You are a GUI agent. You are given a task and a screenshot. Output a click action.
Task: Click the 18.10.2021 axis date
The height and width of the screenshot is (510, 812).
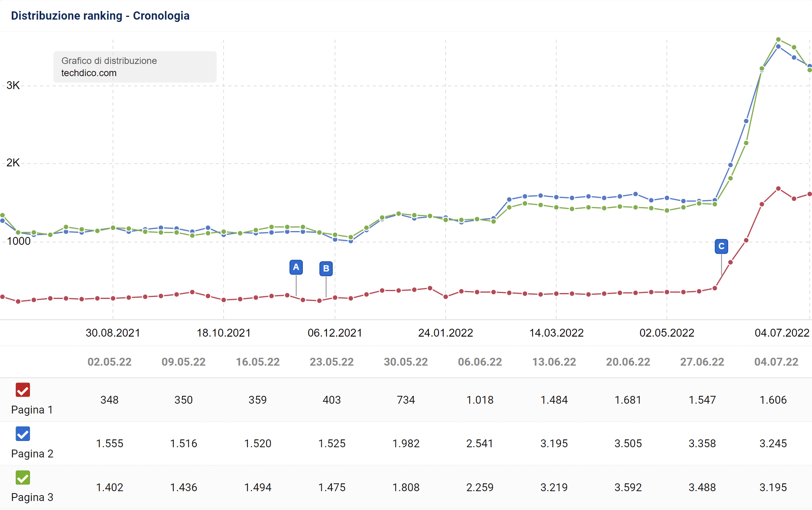pyautogui.click(x=224, y=333)
